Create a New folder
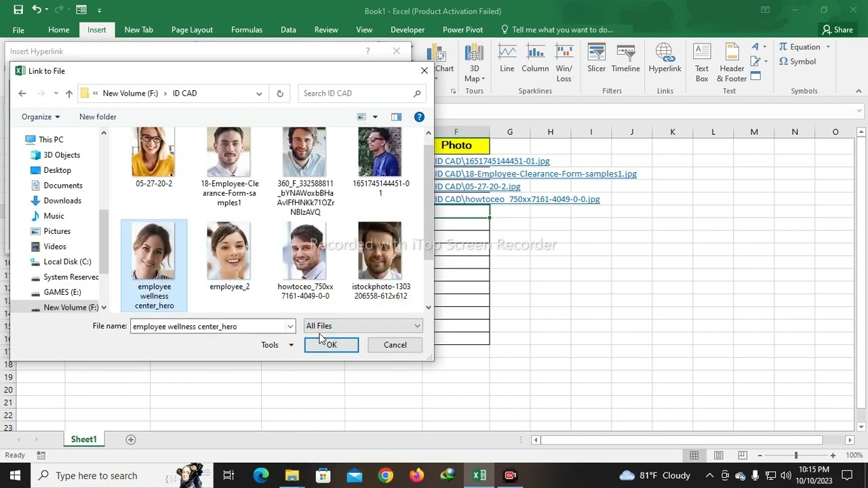The width and height of the screenshot is (868, 488). click(x=98, y=117)
